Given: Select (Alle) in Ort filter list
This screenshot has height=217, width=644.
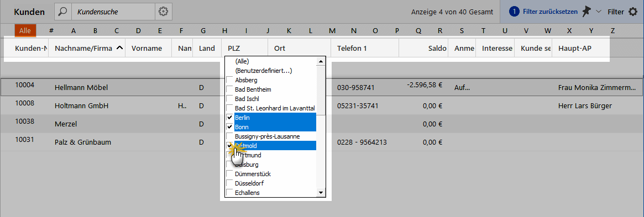Looking at the screenshot, I should point(242,61).
